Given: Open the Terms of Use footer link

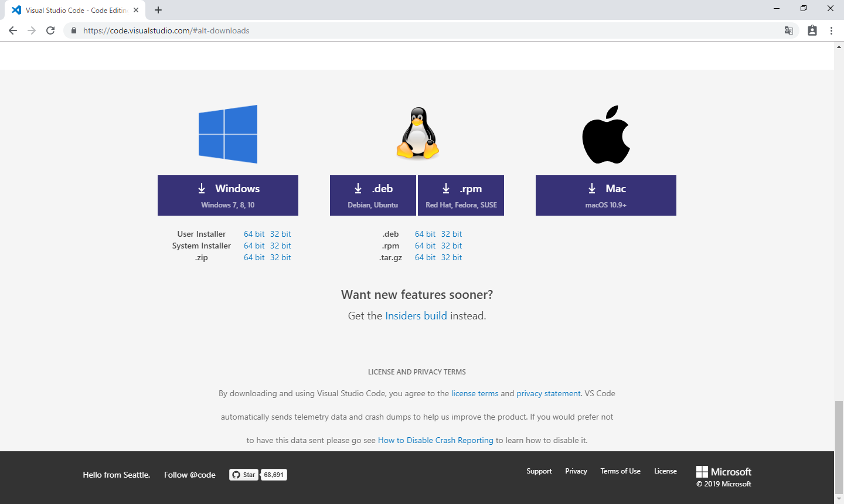Looking at the screenshot, I should (621, 471).
